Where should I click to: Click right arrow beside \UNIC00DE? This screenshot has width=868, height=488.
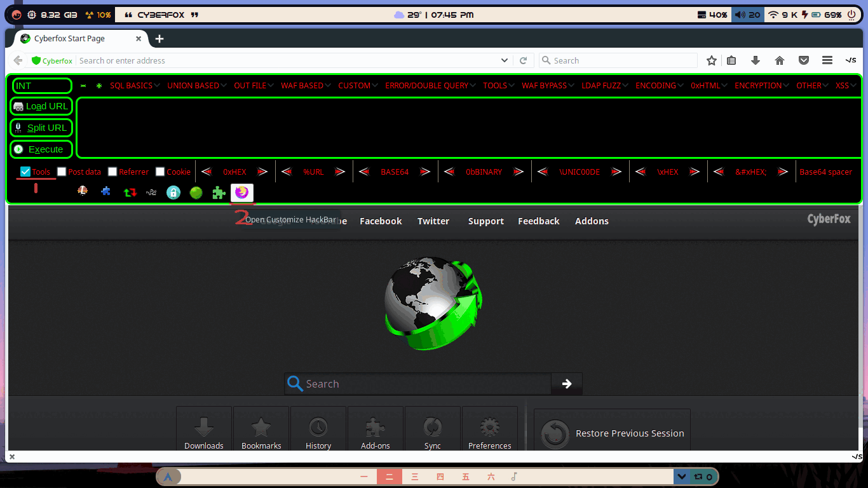point(616,172)
